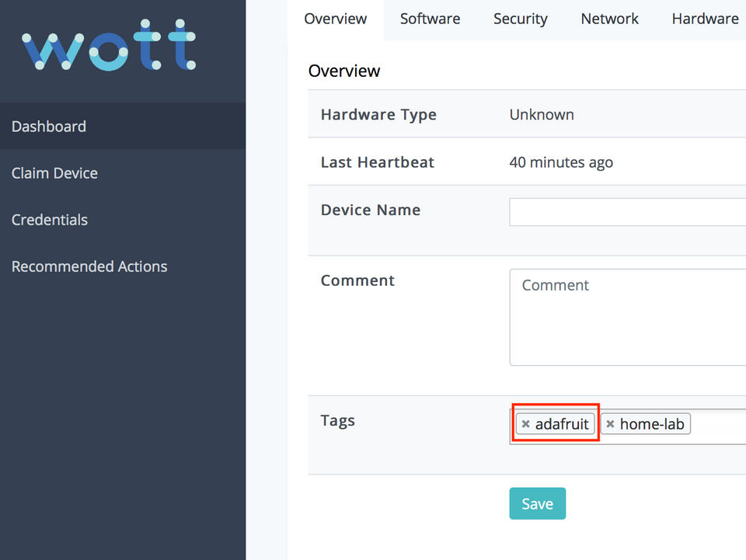Viewport: 746px width, 560px height.
Task: Remove the adafruit tag
Action: pos(526,424)
